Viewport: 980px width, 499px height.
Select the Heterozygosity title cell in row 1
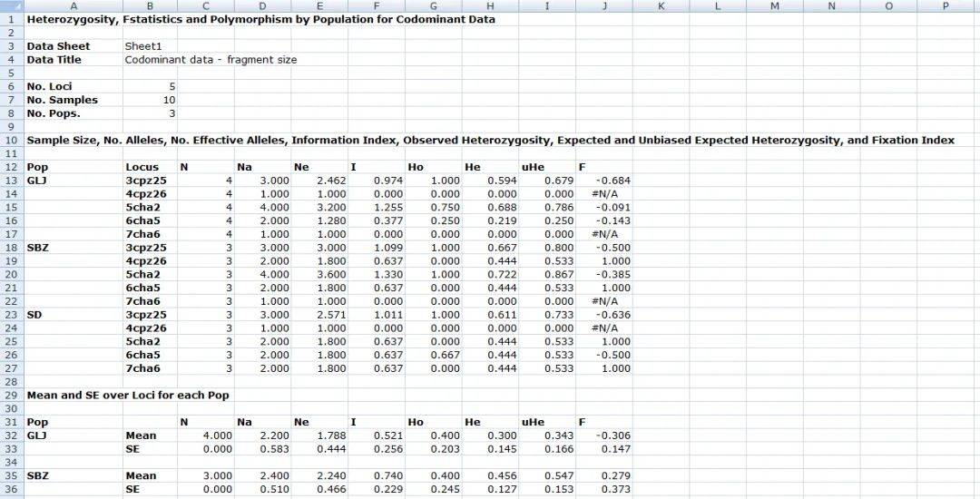pos(260,19)
